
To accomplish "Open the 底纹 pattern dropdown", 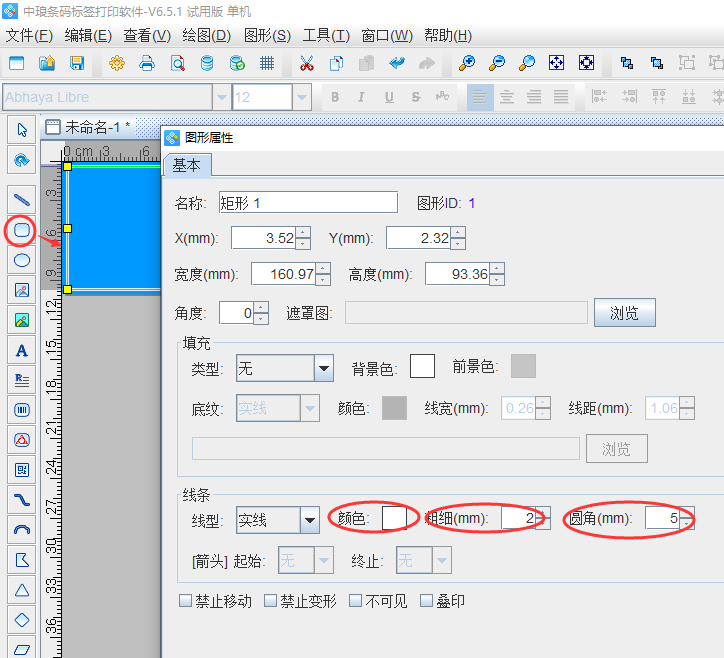I will (310, 408).
